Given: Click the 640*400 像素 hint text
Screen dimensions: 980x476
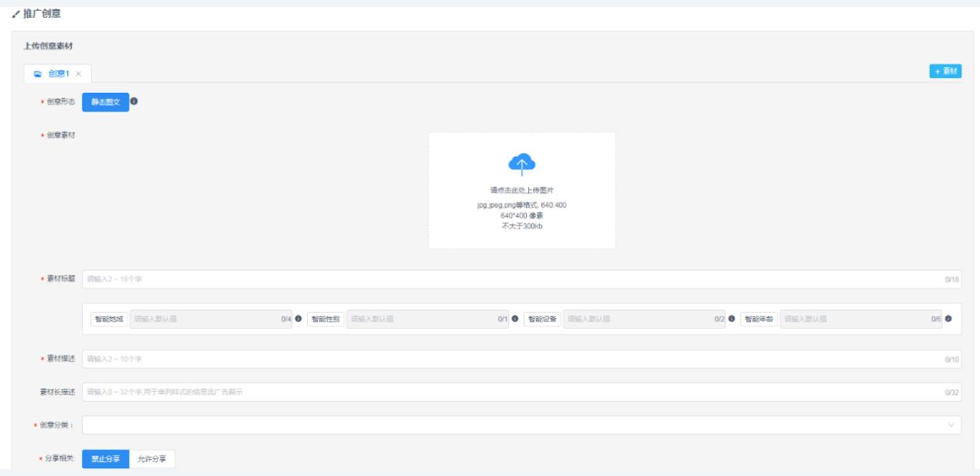Looking at the screenshot, I should pos(521,215).
